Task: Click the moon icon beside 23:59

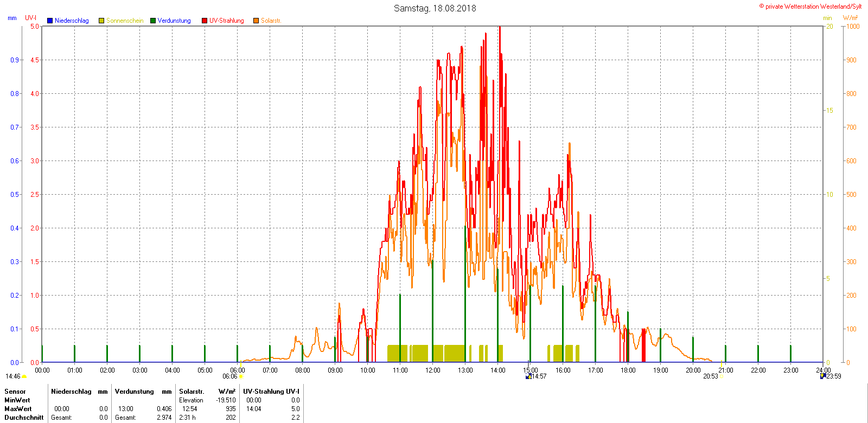Action: [x=823, y=376]
